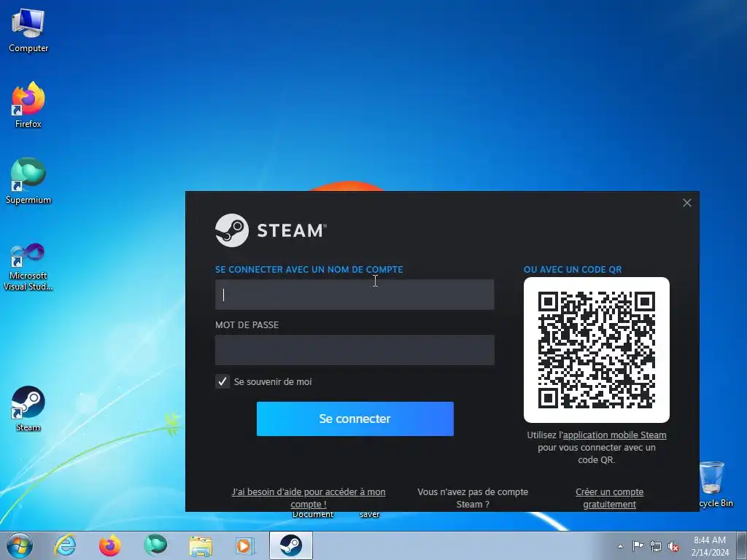Launch Internet Explorer from the taskbar

[x=65, y=545]
